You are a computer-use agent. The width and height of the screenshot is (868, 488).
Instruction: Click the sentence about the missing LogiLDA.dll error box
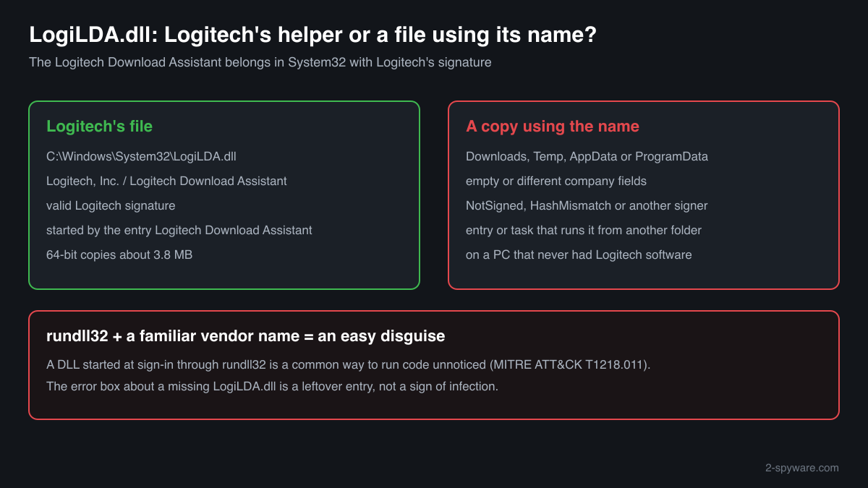[x=273, y=386]
